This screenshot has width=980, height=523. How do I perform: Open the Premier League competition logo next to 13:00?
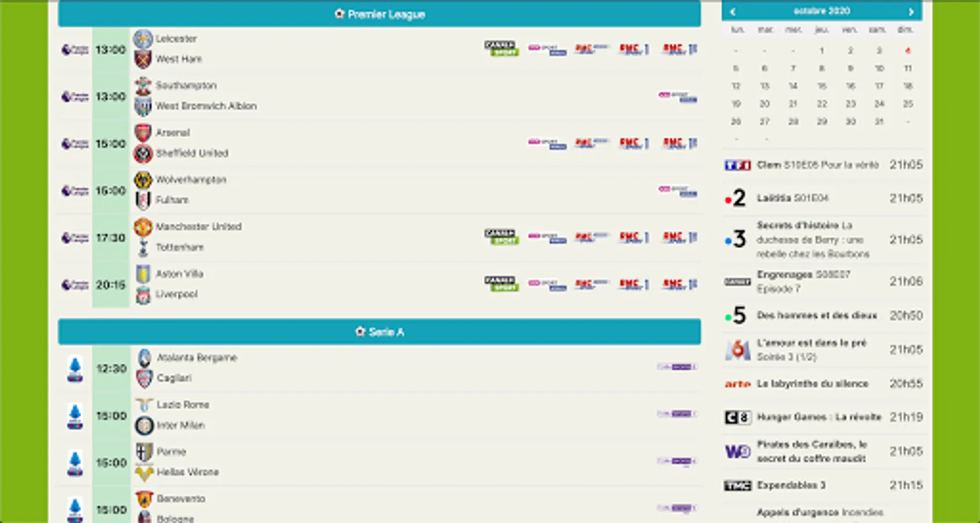[x=74, y=50]
